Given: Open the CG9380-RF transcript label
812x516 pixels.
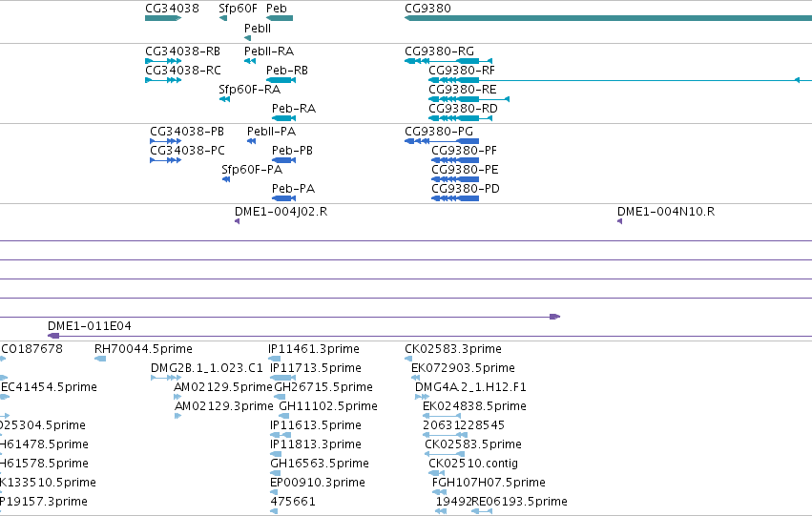Looking at the screenshot, I should pyautogui.click(x=462, y=70).
